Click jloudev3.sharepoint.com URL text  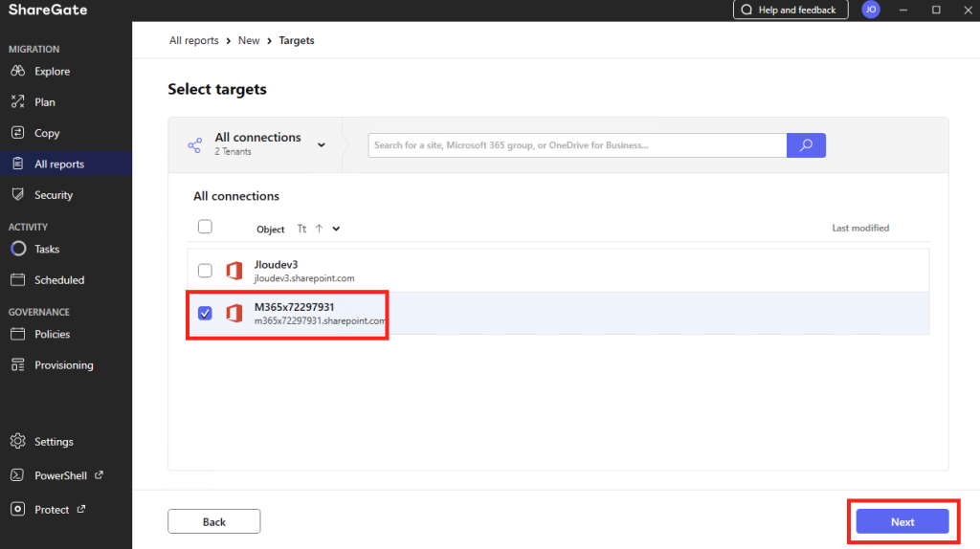[x=304, y=278]
